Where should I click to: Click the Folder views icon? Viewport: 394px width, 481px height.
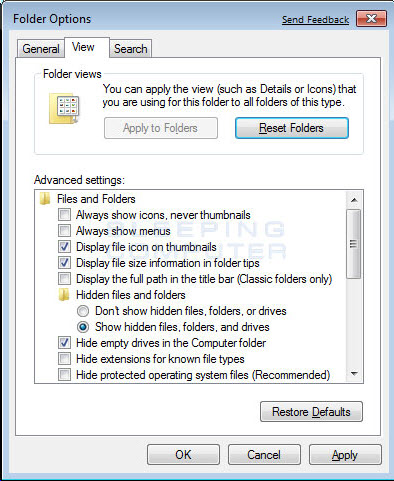click(64, 108)
